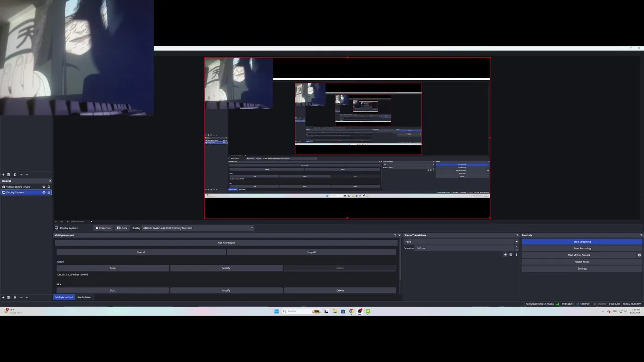The image size is (644, 362).
Task: Open Google Chrome from taskbar
Action: click(351, 311)
